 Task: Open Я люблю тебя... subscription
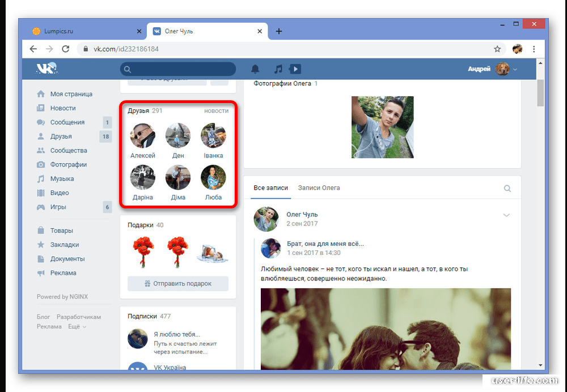coord(177,334)
